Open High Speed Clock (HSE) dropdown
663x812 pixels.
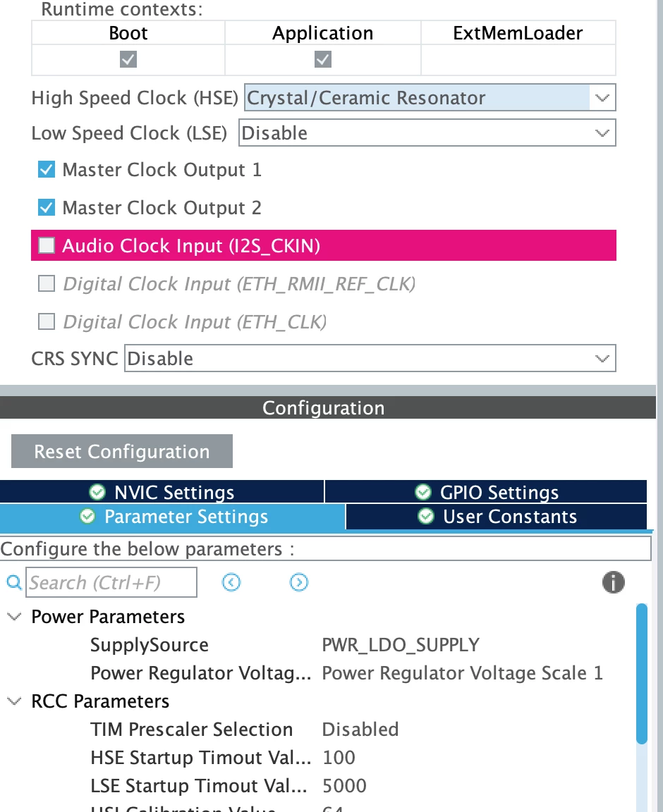pos(430,97)
